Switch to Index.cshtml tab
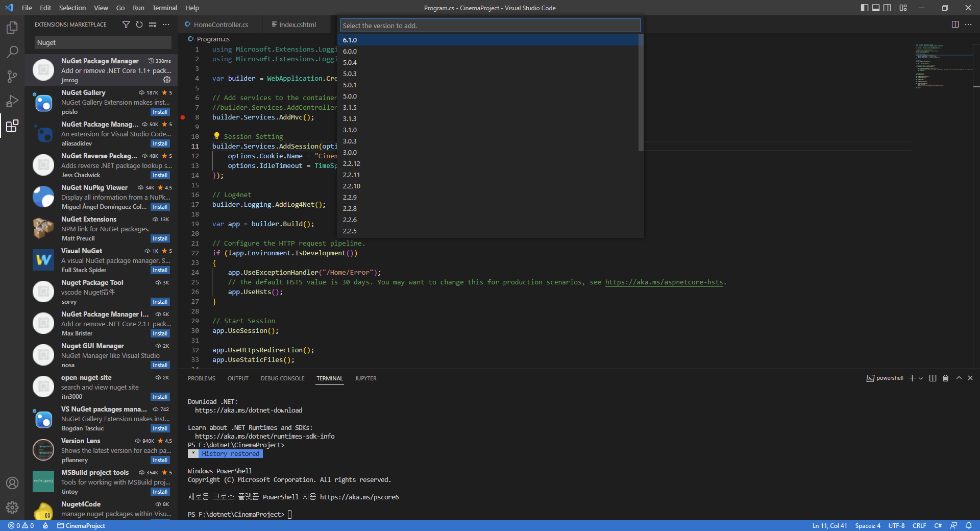 click(x=297, y=25)
